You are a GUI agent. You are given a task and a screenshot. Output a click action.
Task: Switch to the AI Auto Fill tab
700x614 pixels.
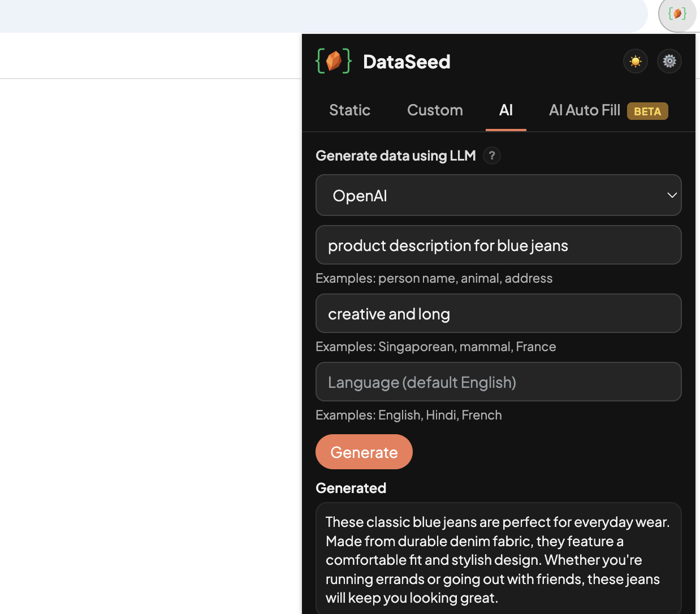coord(584,110)
